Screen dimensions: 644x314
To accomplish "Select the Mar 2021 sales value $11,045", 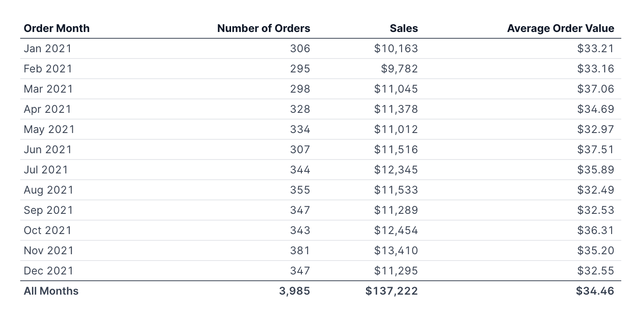I will tap(396, 89).
